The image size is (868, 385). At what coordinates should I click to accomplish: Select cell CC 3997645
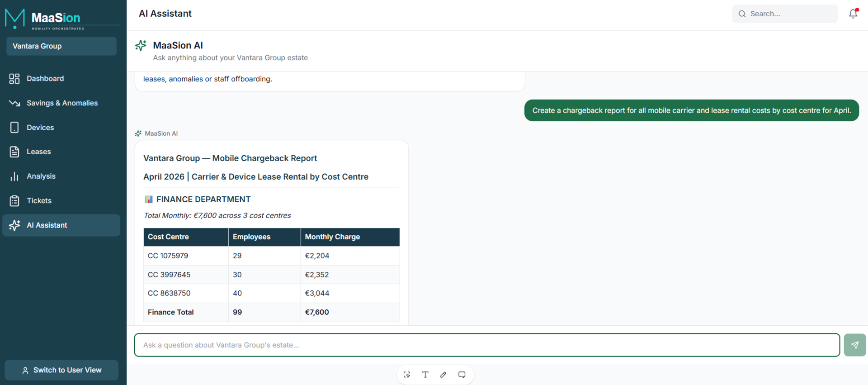[186, 275]
